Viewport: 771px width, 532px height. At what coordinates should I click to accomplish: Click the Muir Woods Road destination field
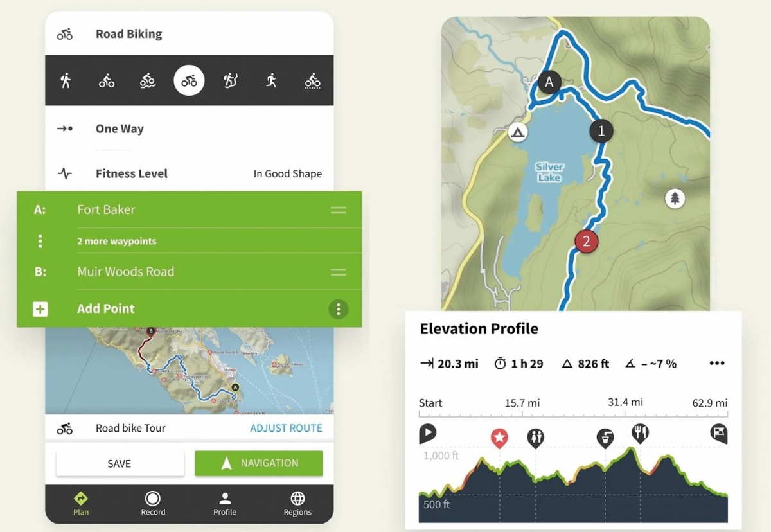click(189, 272)
